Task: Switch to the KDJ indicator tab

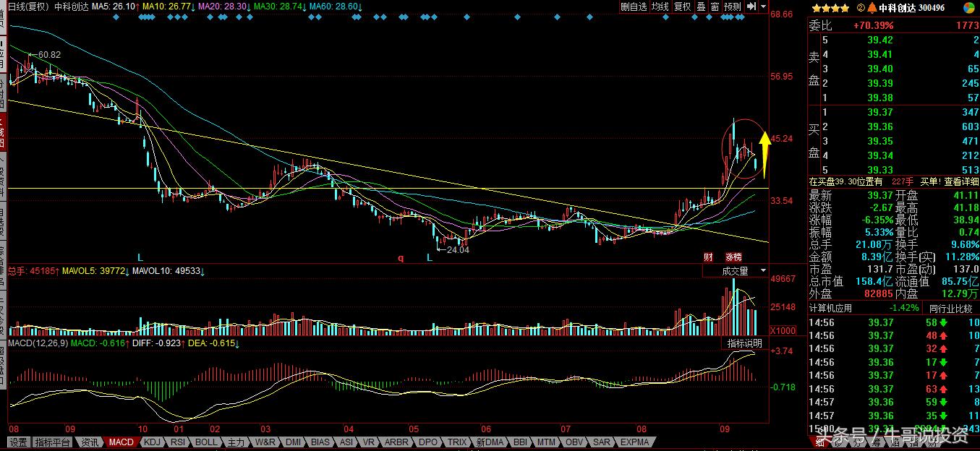Action: click(x=152, y=442)
